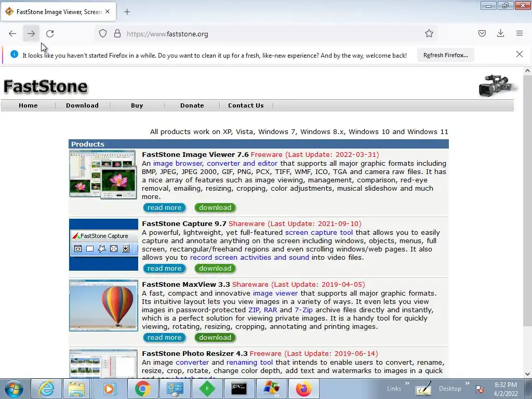Launch Internet Explorer from the taskbar
The width and height of the screenshot is (532, 399).
tap(46, 389)
